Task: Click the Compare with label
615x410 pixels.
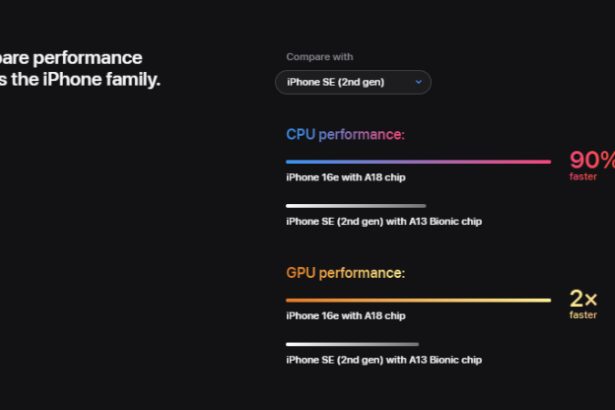Action: (320, 57)
